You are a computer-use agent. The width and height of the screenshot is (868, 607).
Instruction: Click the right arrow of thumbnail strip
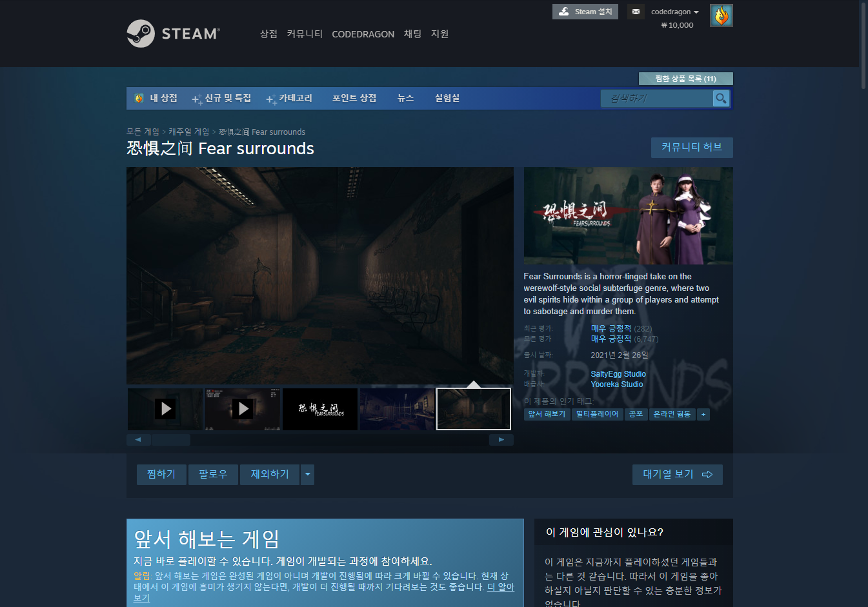coord(501,440)
